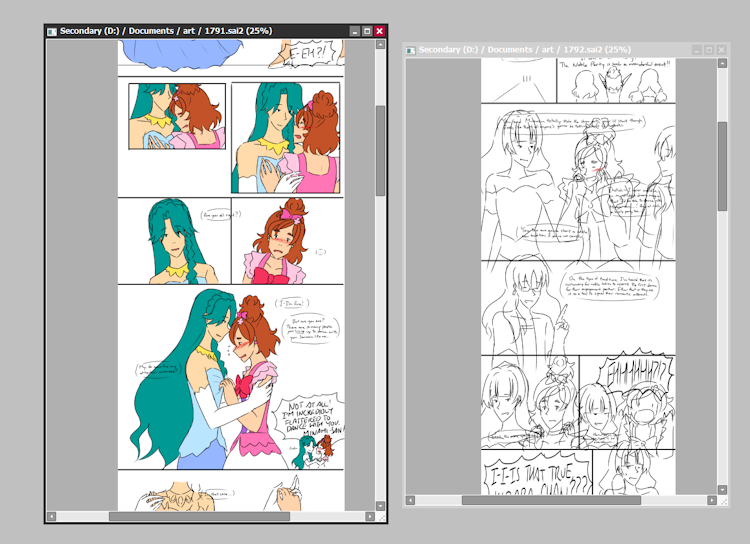Click the 1791.sai2 scroll right arrow
The width and height of the screenshot is (750, 544).
[x=370, y=517]
